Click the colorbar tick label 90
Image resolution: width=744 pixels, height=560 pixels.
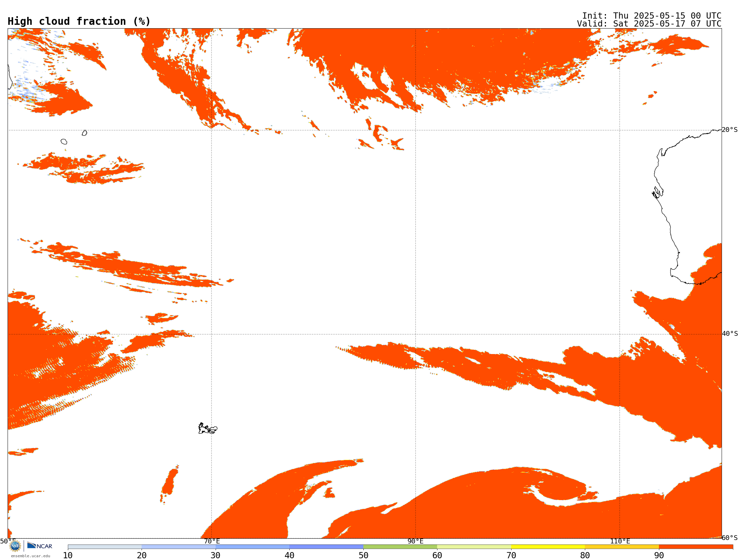pyautogui.click(x=659, y=555)
